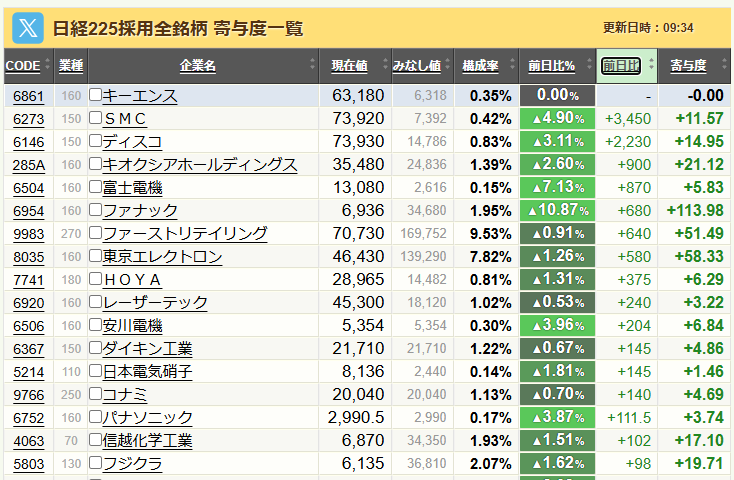Open stock code 285A link
Viewport: 734px width, 480px height.
tap(28, 165)
